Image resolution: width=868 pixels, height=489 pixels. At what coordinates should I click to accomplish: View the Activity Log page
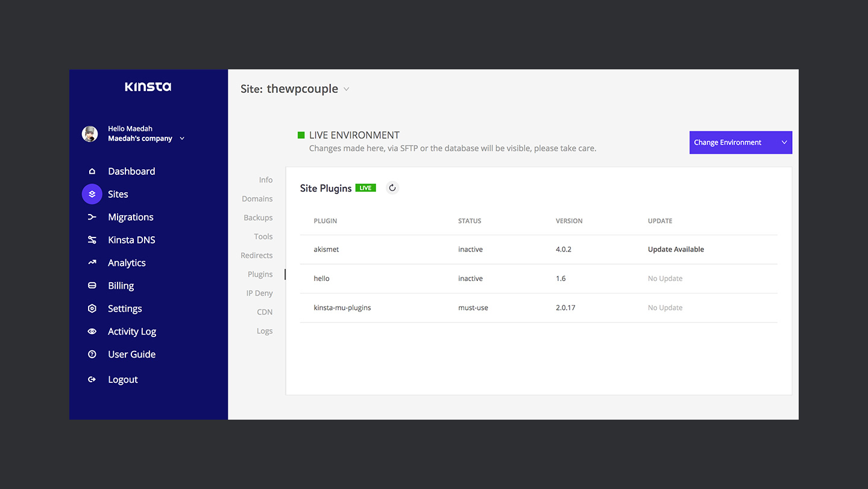pyautogui.click(x=132, y=332)
